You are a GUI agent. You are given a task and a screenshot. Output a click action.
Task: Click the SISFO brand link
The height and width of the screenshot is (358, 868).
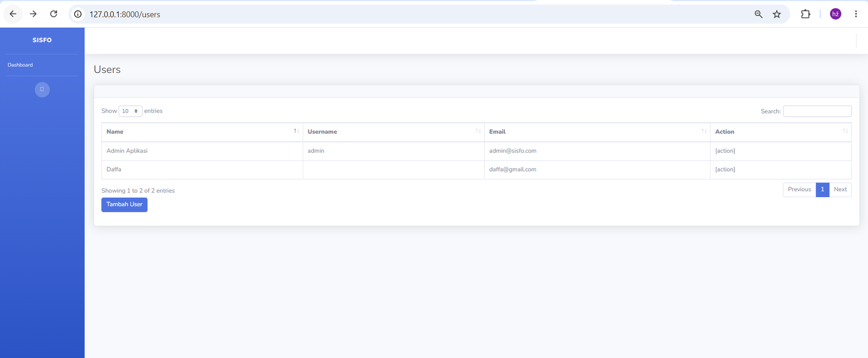42,40
